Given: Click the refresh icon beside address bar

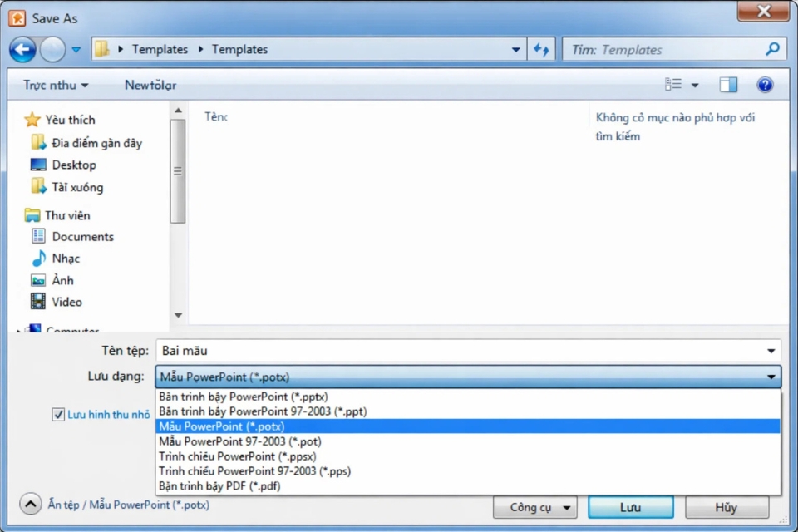Looking at the screenshot, I should tap(541, 50).
